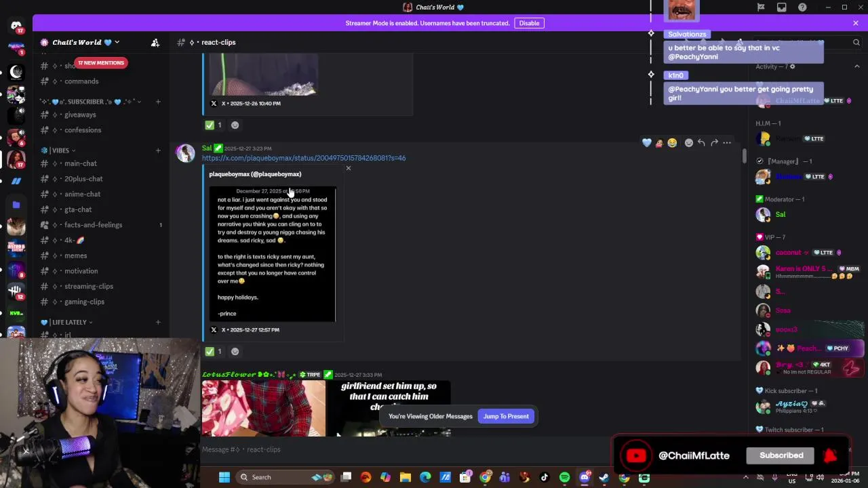
Task: Collapse the Activity section in member list
Action: click(857, 66)
